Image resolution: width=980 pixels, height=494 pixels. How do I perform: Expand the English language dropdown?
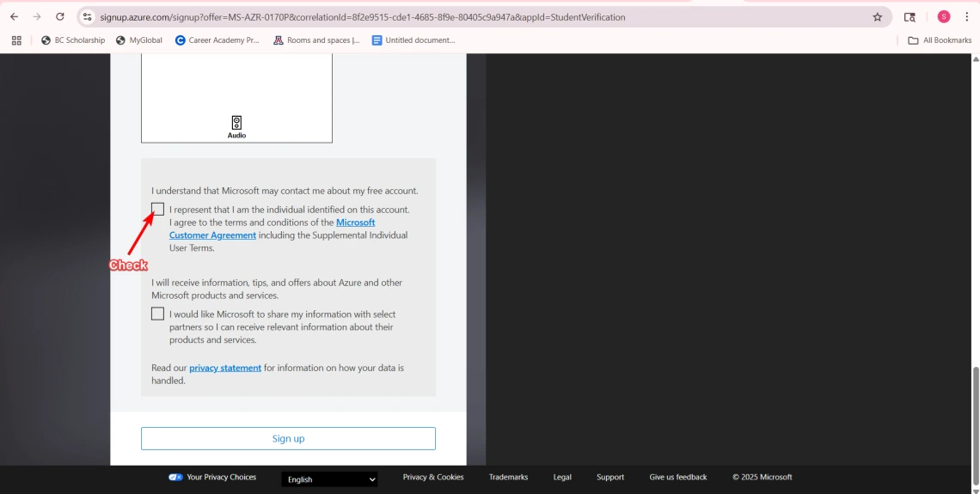329,479
